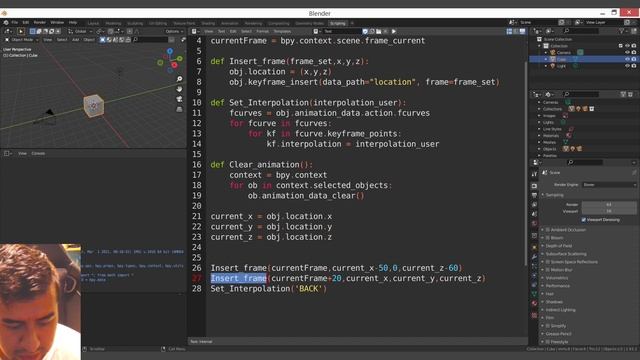Open the Output properties tab icon
The height and width of the screenshot is (360, 640).
[x=534, y=195]
